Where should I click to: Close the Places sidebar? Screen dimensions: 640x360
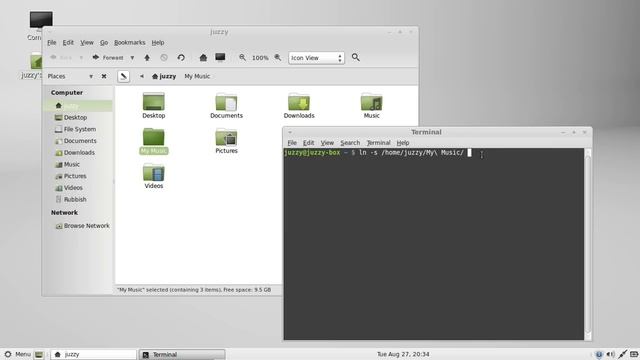click(104, 76)
